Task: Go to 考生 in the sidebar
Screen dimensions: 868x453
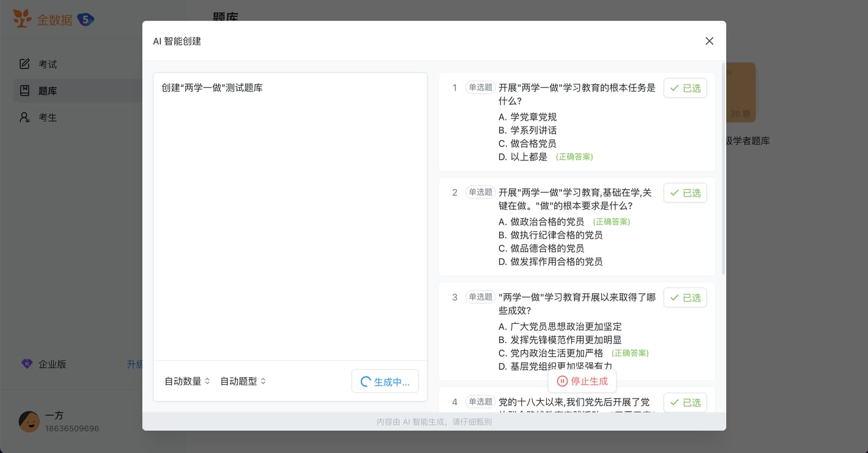Action: pos(48,118)
